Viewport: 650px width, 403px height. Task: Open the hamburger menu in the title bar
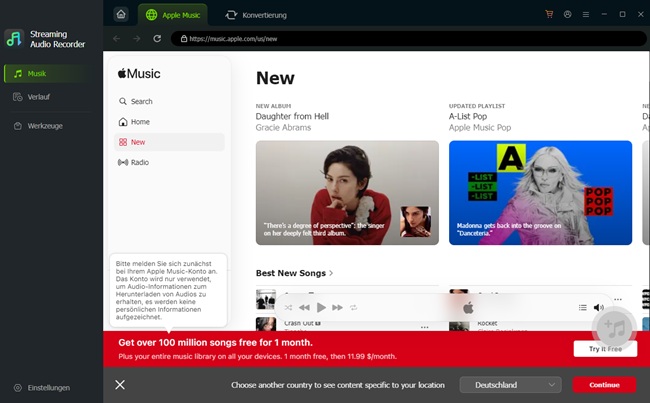[586, 14]
